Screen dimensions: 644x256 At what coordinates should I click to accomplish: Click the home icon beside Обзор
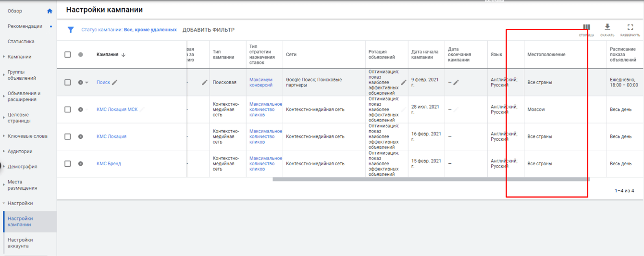(50, 11)
